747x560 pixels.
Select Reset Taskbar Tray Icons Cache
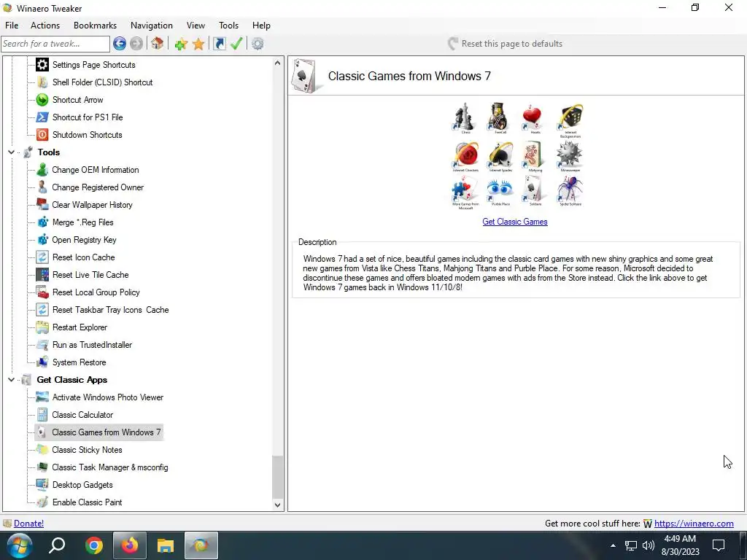click(111, 310)
